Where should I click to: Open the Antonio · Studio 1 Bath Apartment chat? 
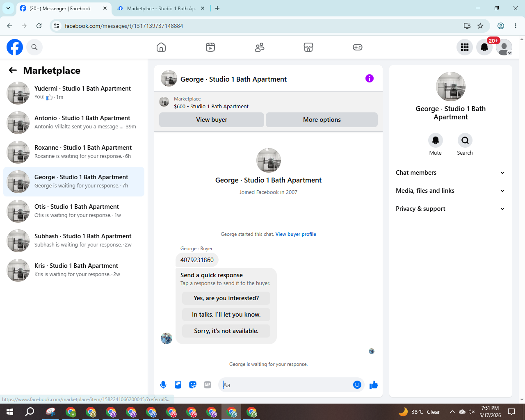click(74, 123)
